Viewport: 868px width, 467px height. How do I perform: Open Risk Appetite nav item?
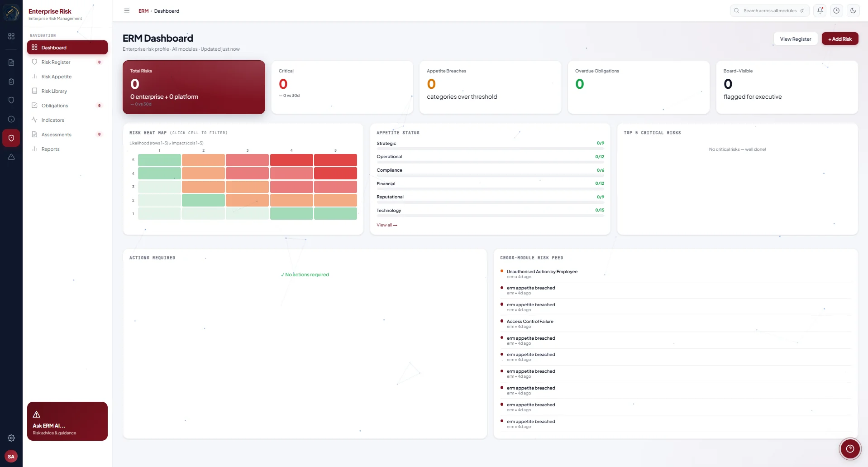point(67,77)
